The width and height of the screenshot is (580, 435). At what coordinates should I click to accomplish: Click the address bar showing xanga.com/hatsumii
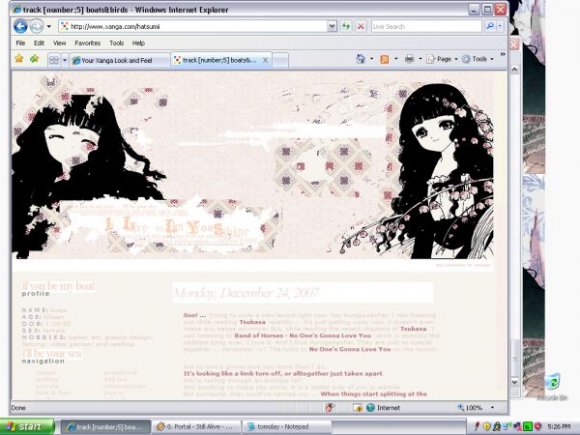(193, 26)
